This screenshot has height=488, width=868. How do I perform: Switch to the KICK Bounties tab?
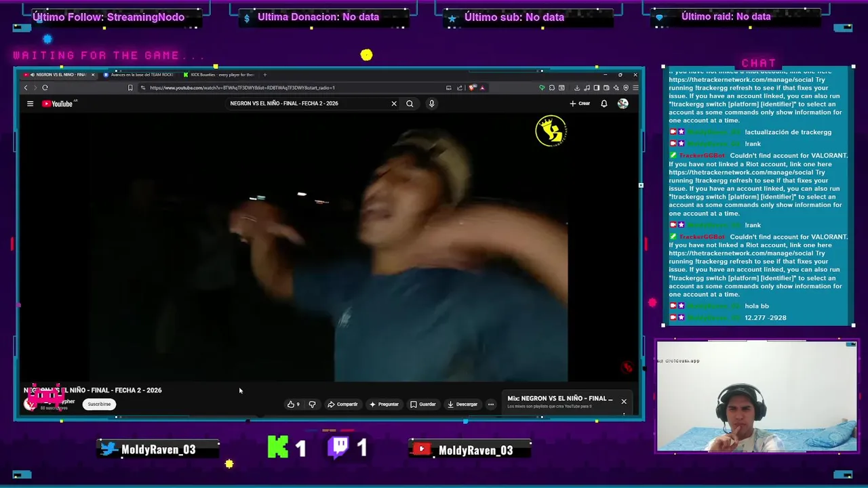point(219,75)
